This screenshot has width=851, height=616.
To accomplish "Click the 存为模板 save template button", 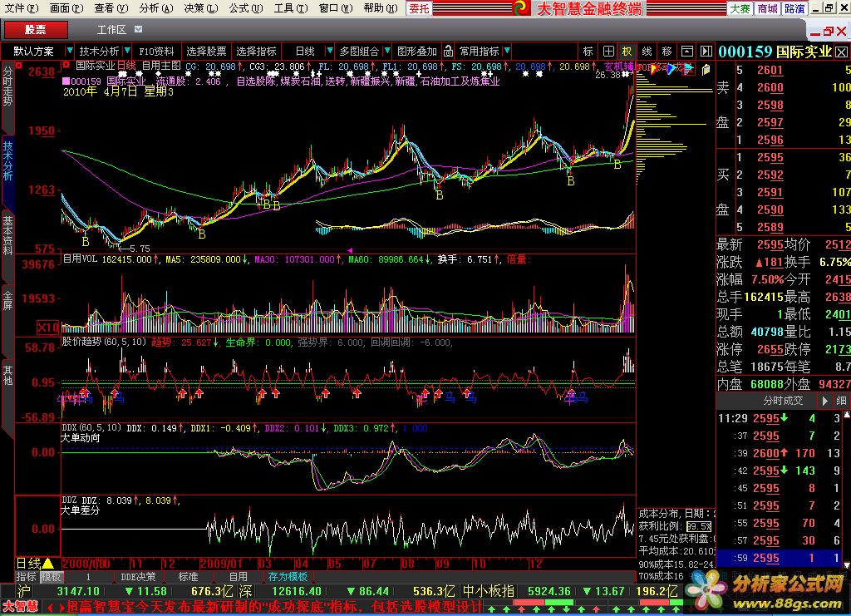I will 288,576.
